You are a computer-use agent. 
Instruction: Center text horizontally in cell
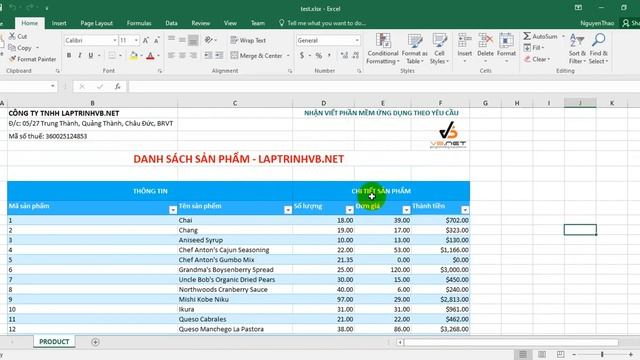(x=182, y=55)
